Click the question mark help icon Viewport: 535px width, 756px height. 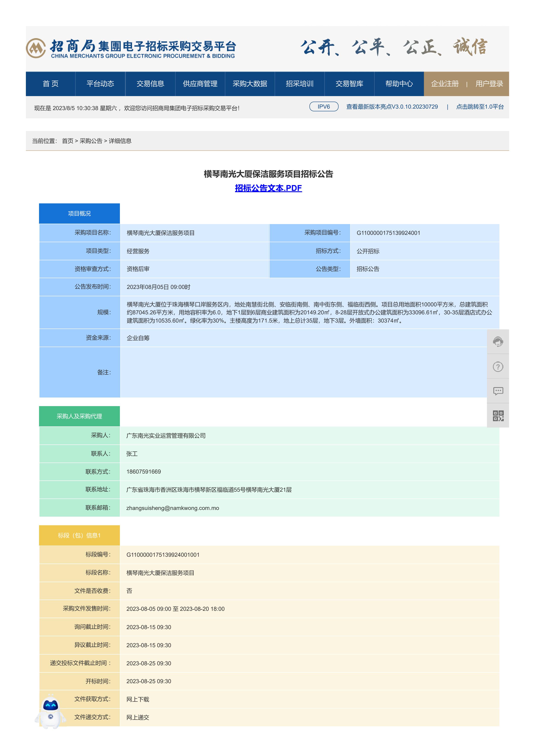(x=498, y=366)
